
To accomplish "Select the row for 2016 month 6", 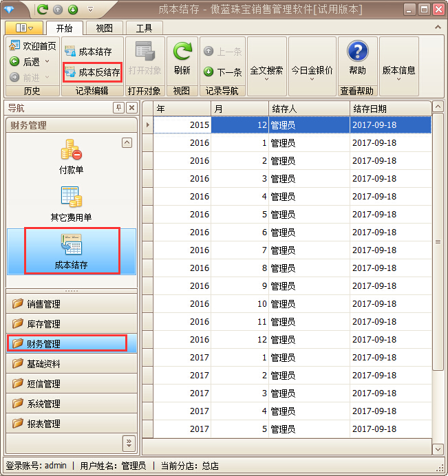I will pyautogui.click(x=292, y=232).
